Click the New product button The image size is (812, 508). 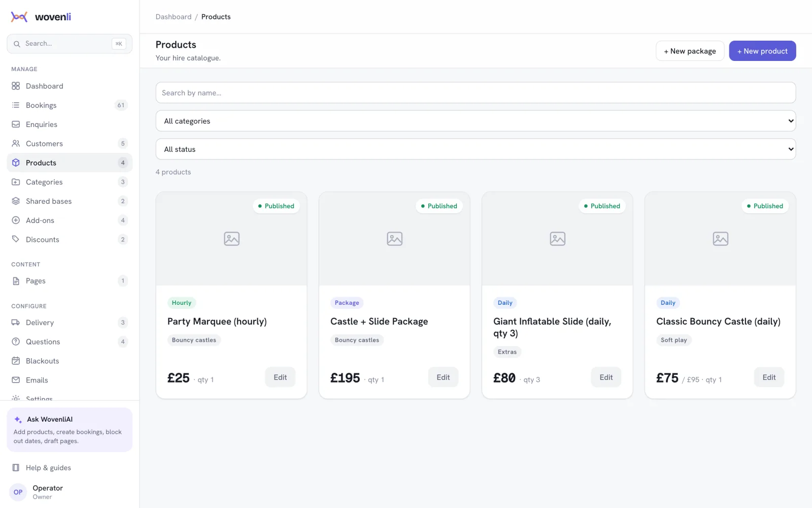pos(762,51)
